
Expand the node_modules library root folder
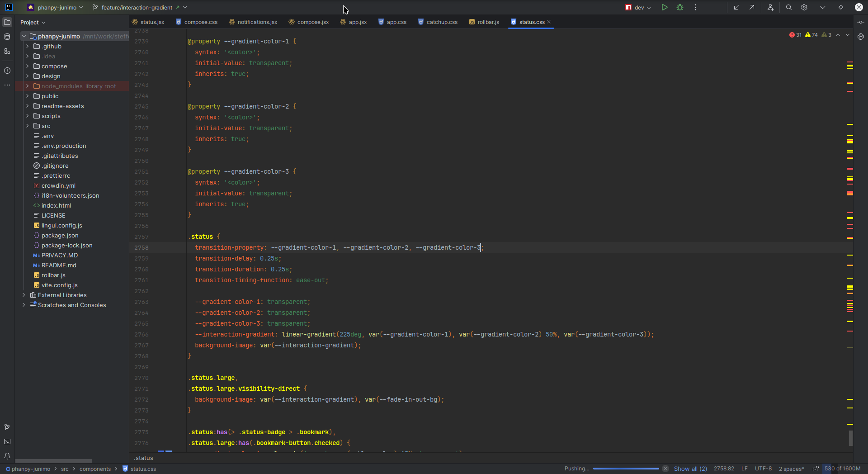click(28, 86)
